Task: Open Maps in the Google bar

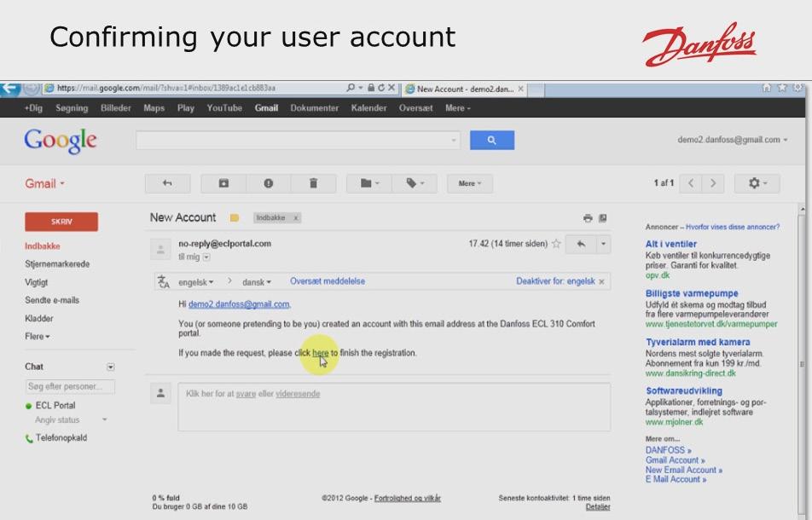Action: point(154,108)
